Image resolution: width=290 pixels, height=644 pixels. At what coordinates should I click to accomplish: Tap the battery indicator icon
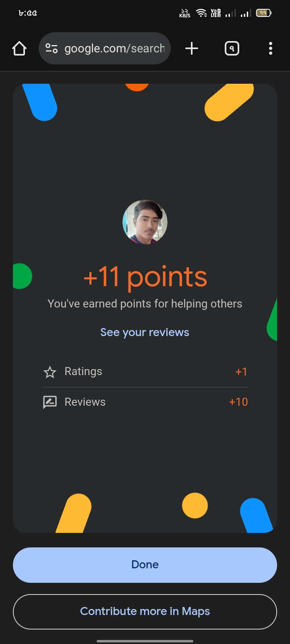coord(264,13)
